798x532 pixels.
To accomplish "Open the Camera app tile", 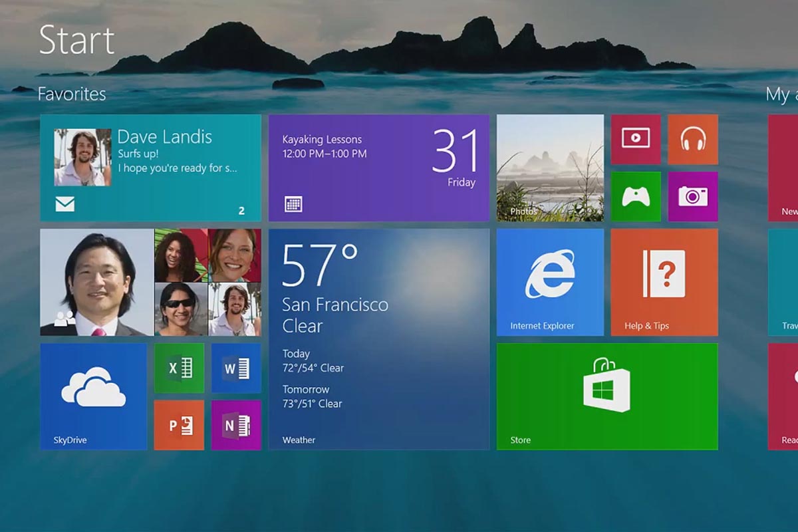I will point(692,196).
